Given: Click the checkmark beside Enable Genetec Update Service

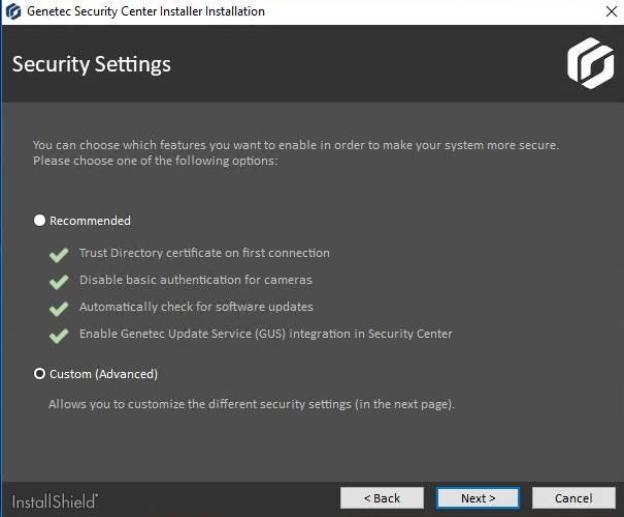Looking at the screenshot, I should (59, 335).
